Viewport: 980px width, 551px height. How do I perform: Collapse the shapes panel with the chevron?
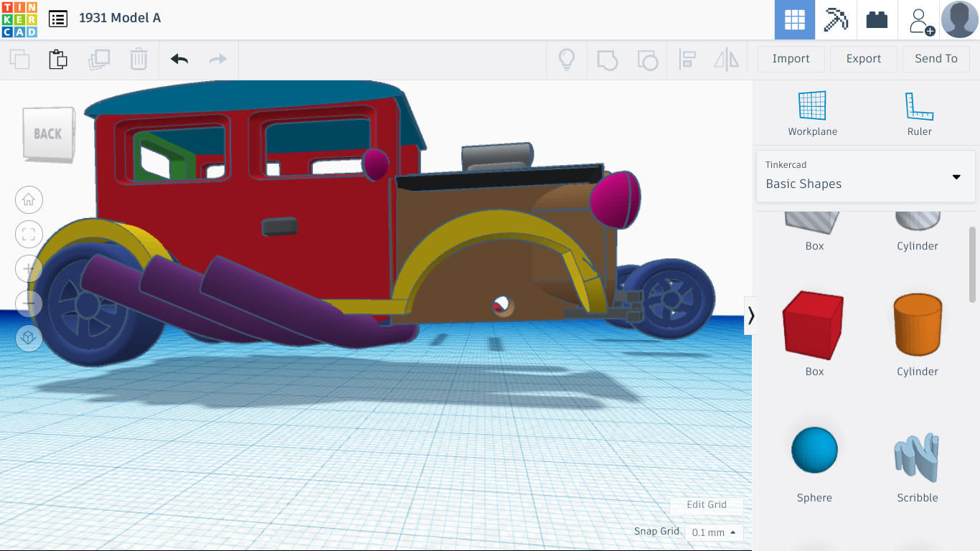750,316
